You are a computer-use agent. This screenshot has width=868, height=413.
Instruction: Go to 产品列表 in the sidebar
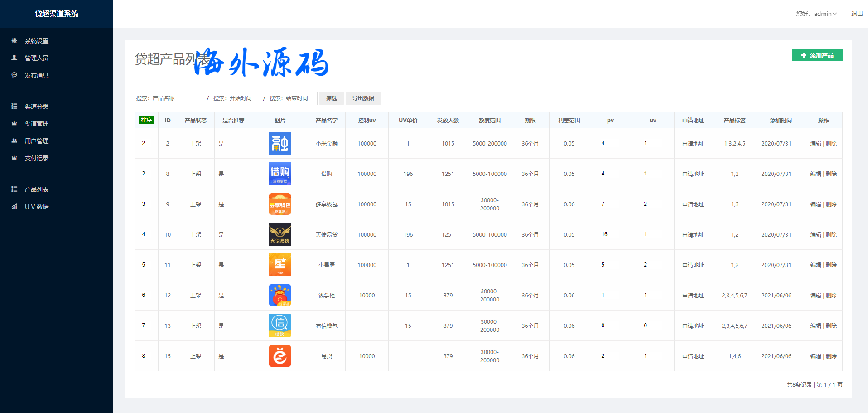pyautogui.click(x=36, y=189)
